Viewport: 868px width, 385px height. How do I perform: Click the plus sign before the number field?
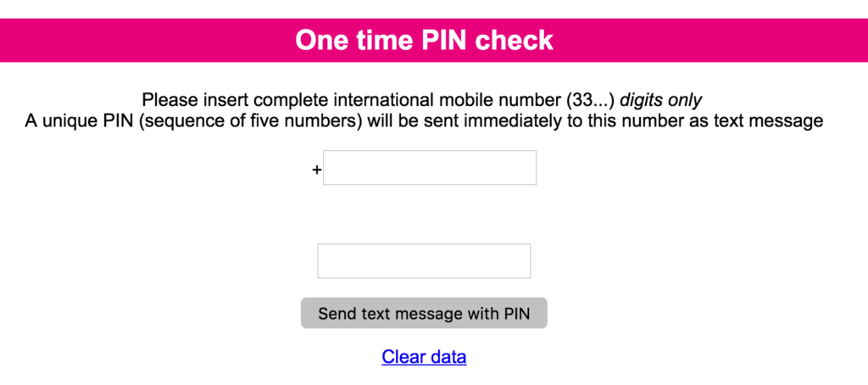click(317, 170)
